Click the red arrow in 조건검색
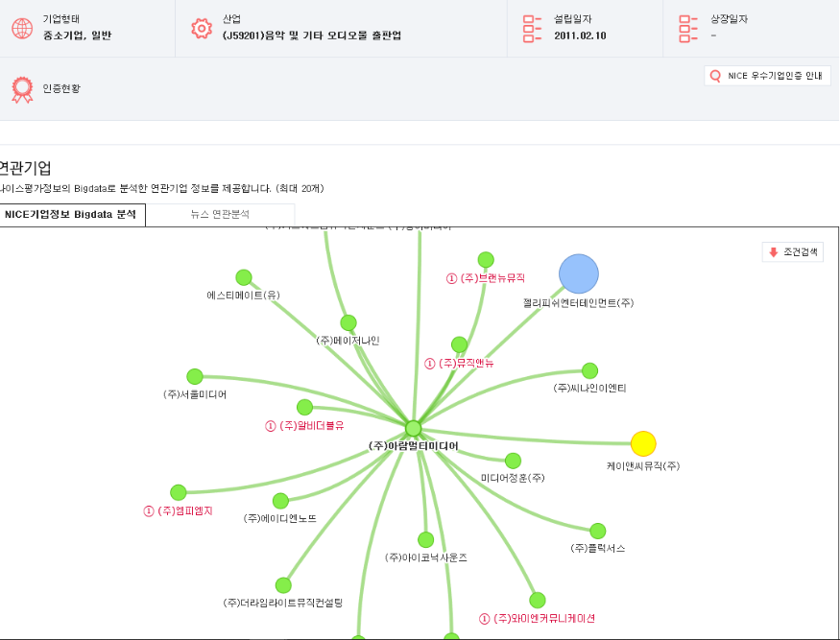840x640 pixels. click(x=773, y=252)
